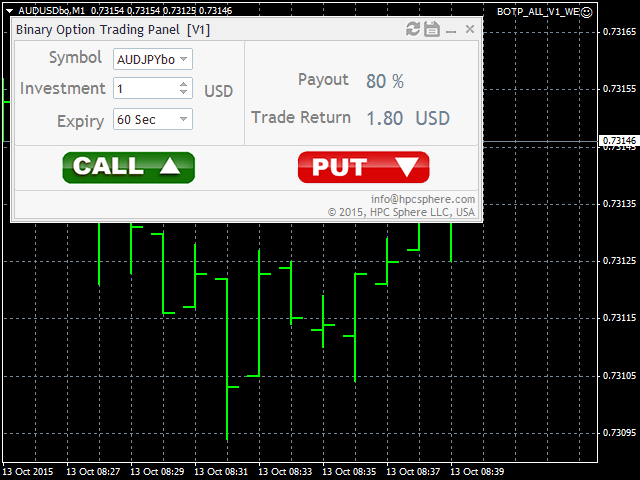The image size is (640, 480).
Task: Decrease Investment with the down stepper arrow
Action: [x=184, y=93]
